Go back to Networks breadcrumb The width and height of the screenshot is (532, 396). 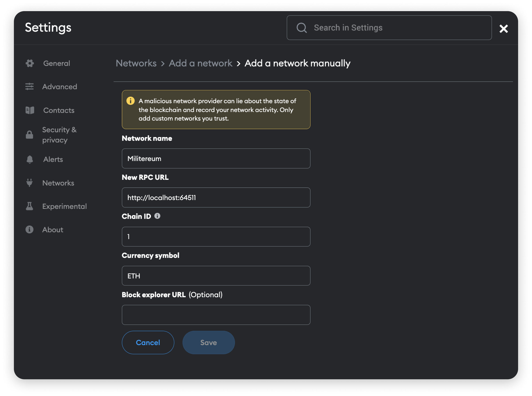136,63
